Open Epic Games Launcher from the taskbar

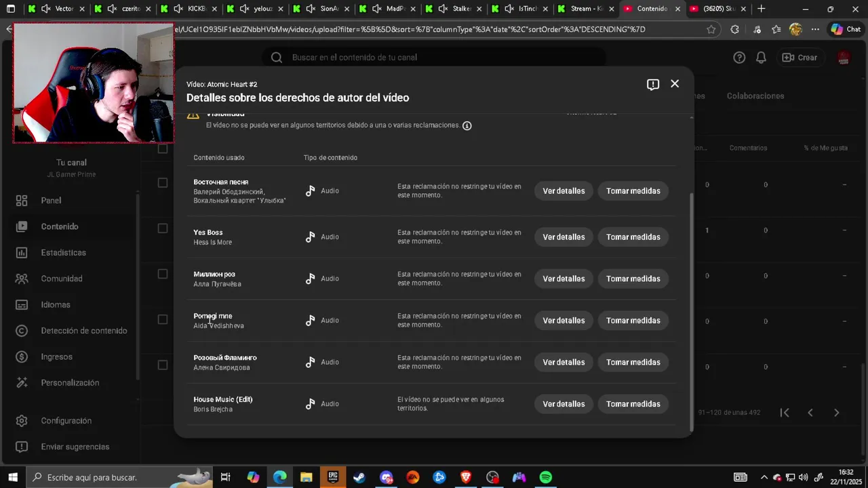(333, 477)
